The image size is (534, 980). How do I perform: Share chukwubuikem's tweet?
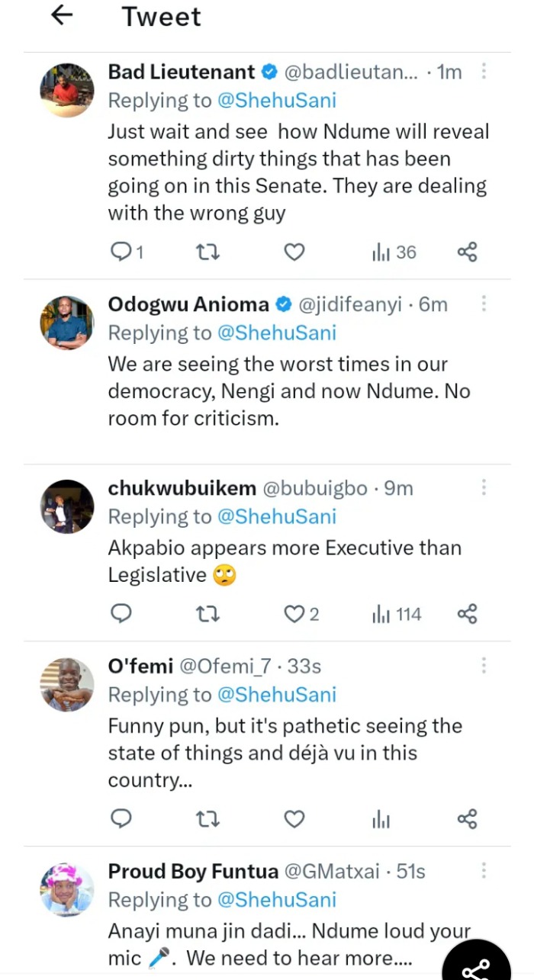[467, 613]
